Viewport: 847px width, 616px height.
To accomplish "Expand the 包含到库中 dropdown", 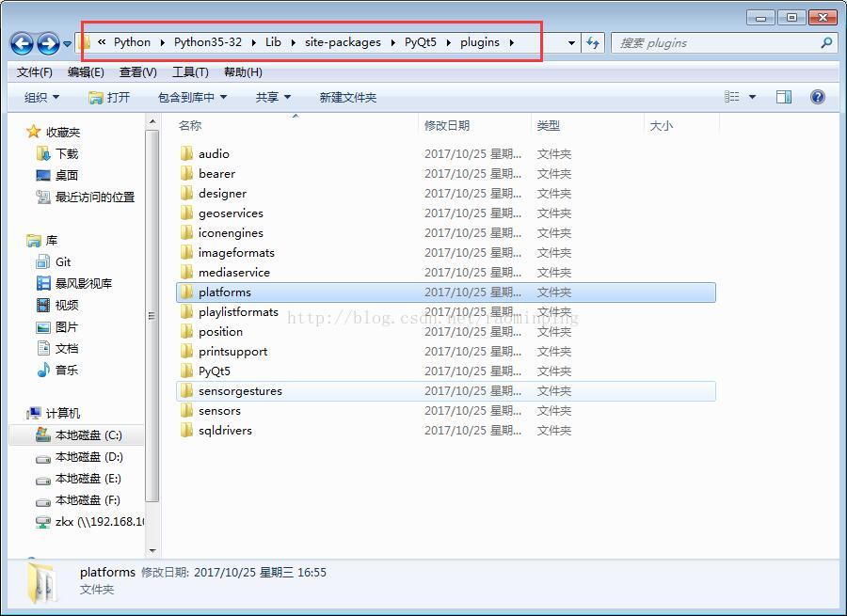I will coord(192,97).
